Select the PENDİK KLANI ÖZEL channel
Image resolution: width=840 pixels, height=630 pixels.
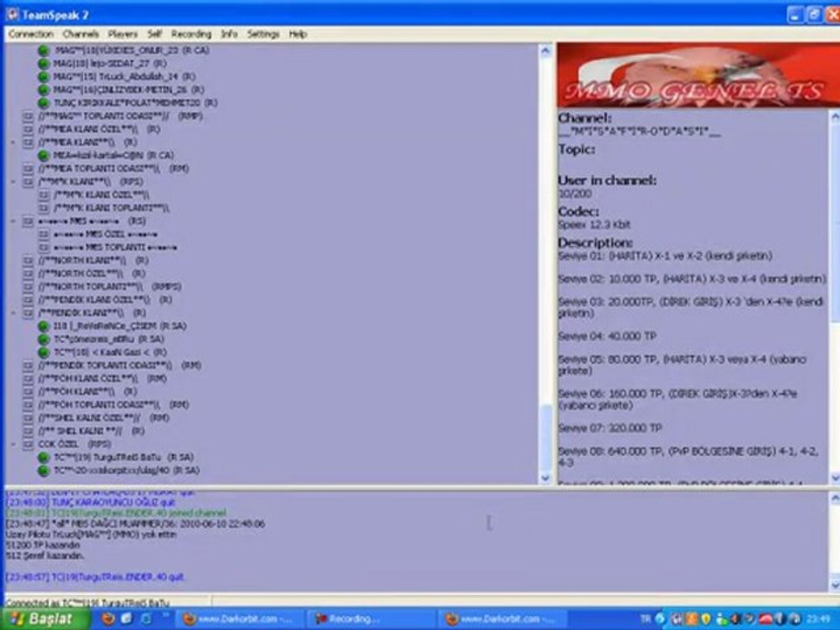click(x=105, y=300)
